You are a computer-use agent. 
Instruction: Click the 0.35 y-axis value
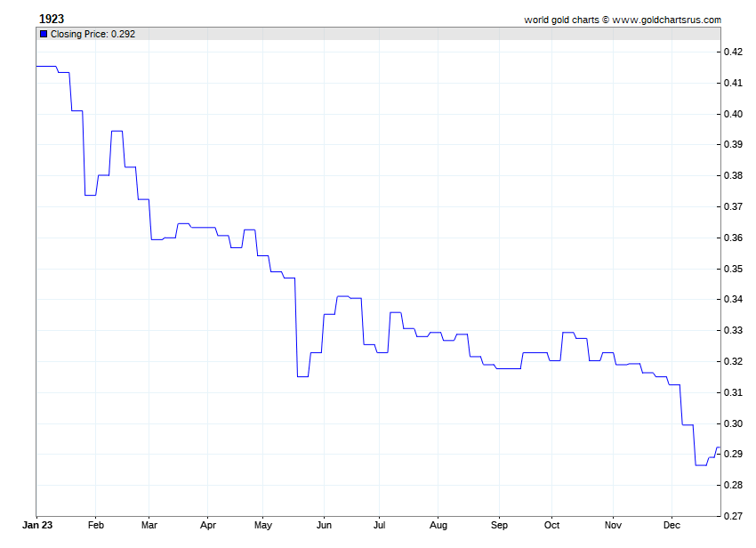[733, 269]
